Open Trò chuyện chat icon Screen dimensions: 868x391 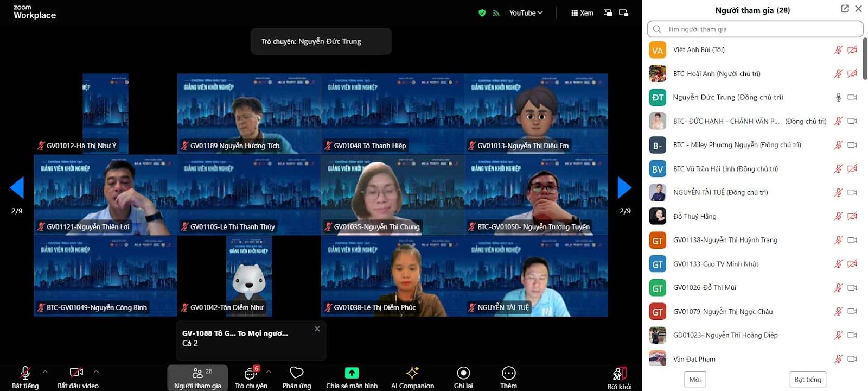tap(251, 374)
